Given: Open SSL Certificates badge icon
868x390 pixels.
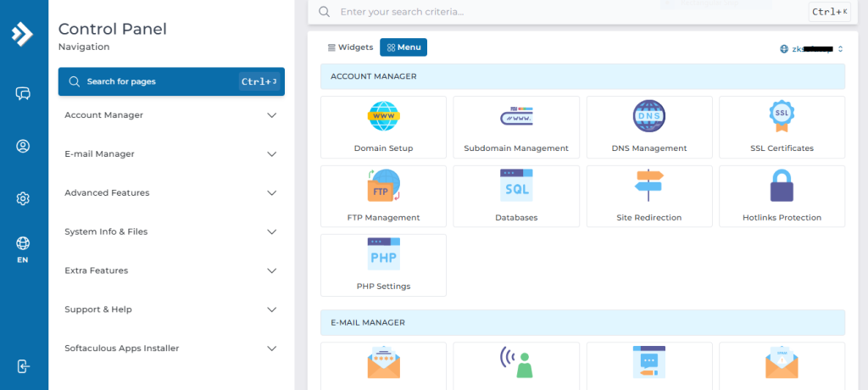Looking at the screenshot, I should coord(782,115).
